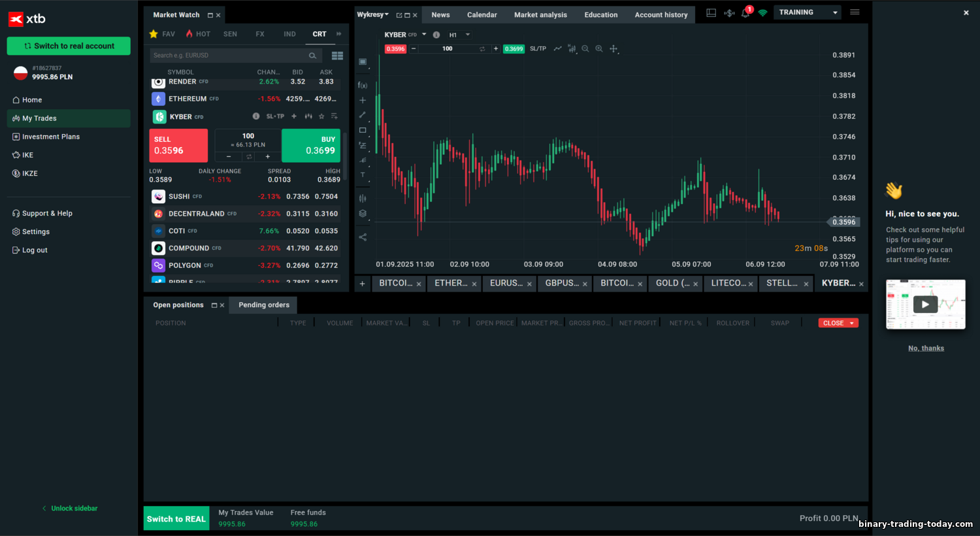Screen dimensions: 980x536
Task: Open the notifications bell
Action: click(x=745, y=13)
